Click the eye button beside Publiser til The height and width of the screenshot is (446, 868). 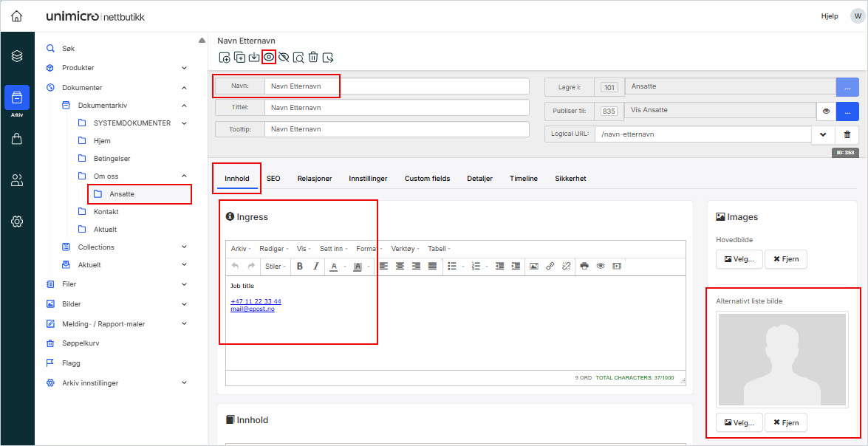click(x=826, y=111)
